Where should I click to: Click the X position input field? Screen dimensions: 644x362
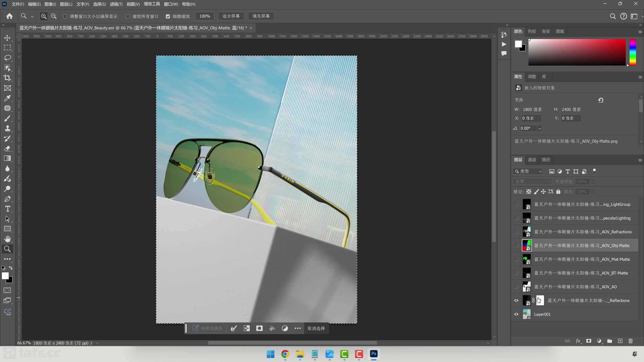coord(531,118)
